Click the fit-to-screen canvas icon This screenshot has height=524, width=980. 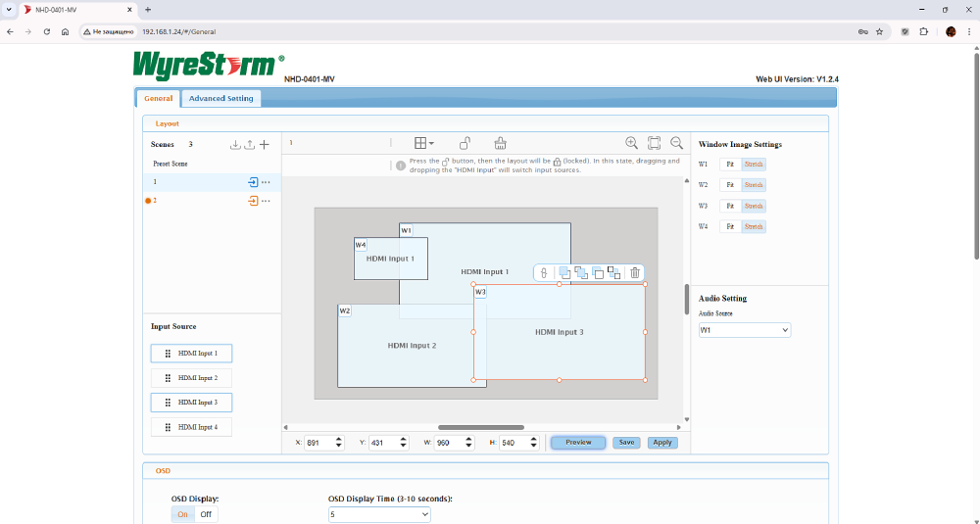pyautogui.click(x=654, y=143)
